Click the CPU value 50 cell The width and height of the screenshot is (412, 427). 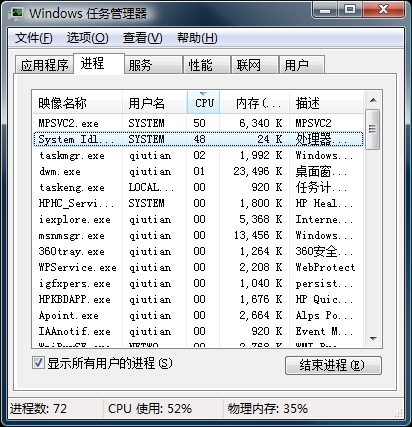tap(199, 123)
